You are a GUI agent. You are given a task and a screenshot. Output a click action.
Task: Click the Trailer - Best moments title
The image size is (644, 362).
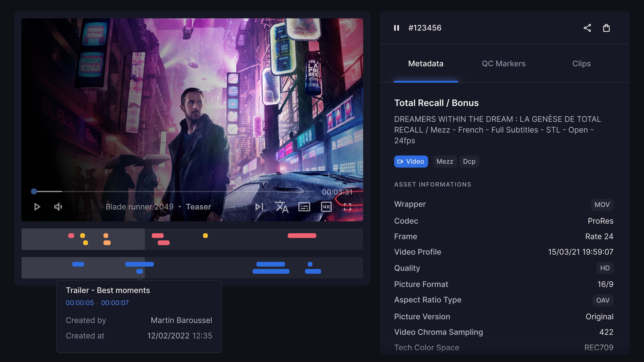(108, 290)
